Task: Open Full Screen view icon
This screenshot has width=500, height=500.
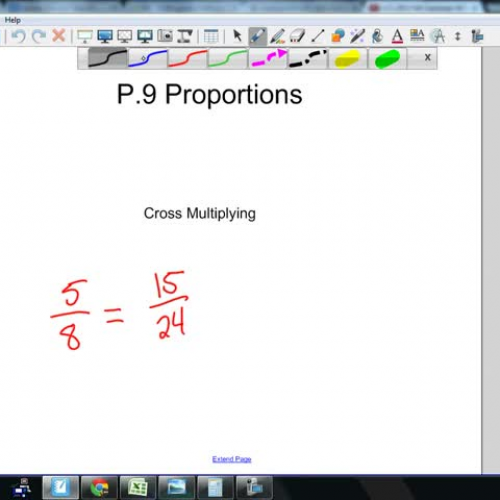Action: 105,36
